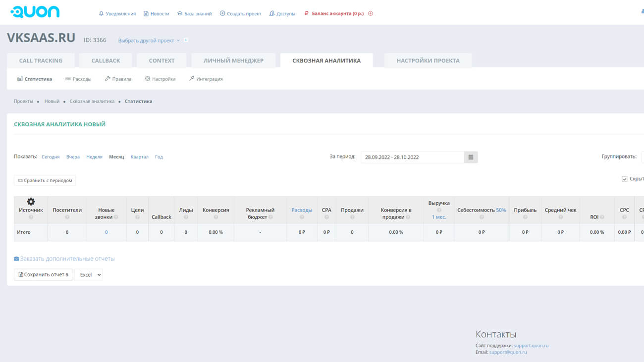Click help icon under Посетители column
The height and width of the screenshot is (362, 644).
tap(67, 217)
